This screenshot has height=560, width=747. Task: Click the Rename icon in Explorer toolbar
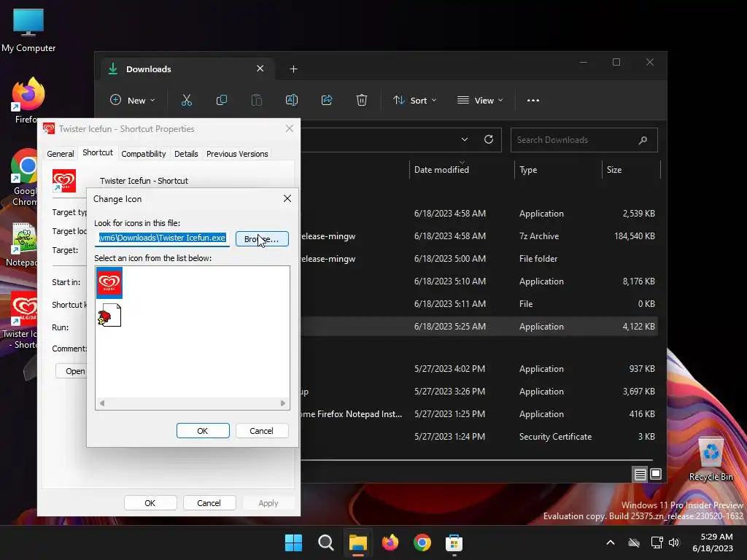click(x=292, y=101)
